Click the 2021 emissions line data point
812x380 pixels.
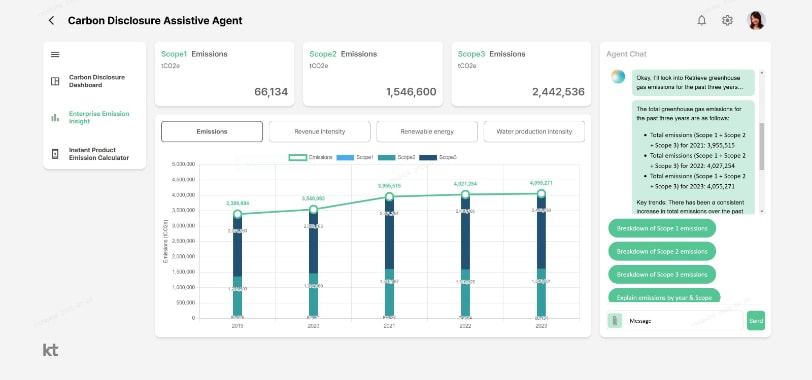click(389, 197)
